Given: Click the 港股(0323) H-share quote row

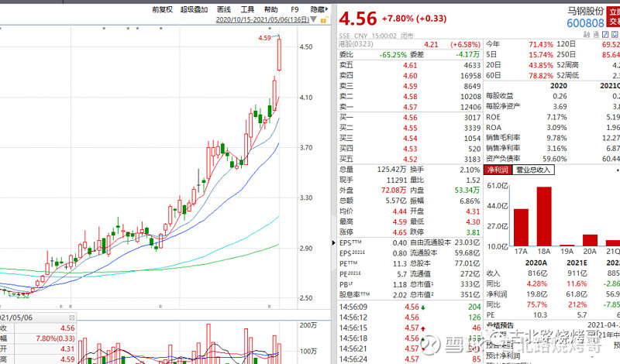Looking at the screenshot, I should [410, 44].
